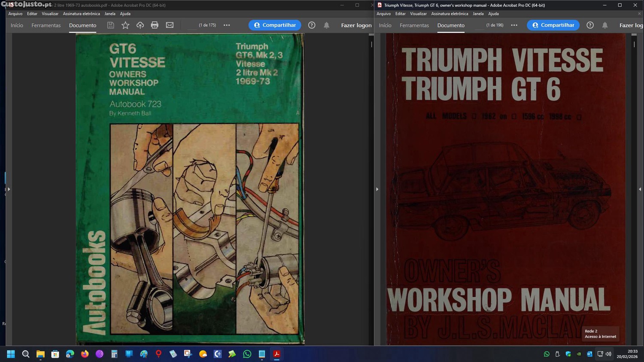Switch to Ferramentas tab in left window
This screenshot has width=644, height=362.
[46, 25]
